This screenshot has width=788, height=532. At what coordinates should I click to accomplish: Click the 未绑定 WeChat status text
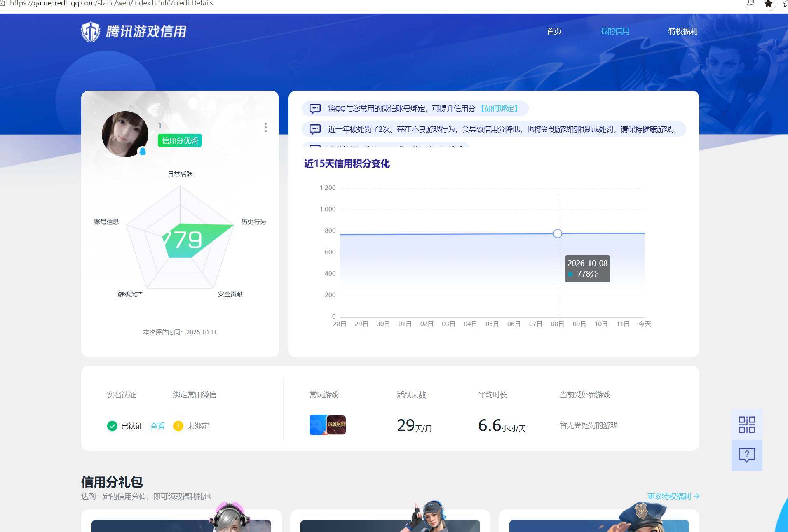coord(198,426)
